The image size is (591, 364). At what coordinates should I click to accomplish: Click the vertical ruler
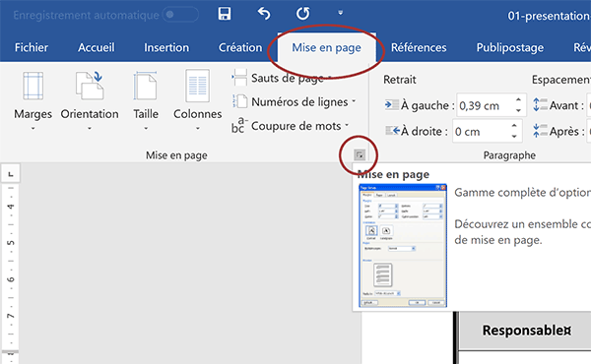click(11, 273)
